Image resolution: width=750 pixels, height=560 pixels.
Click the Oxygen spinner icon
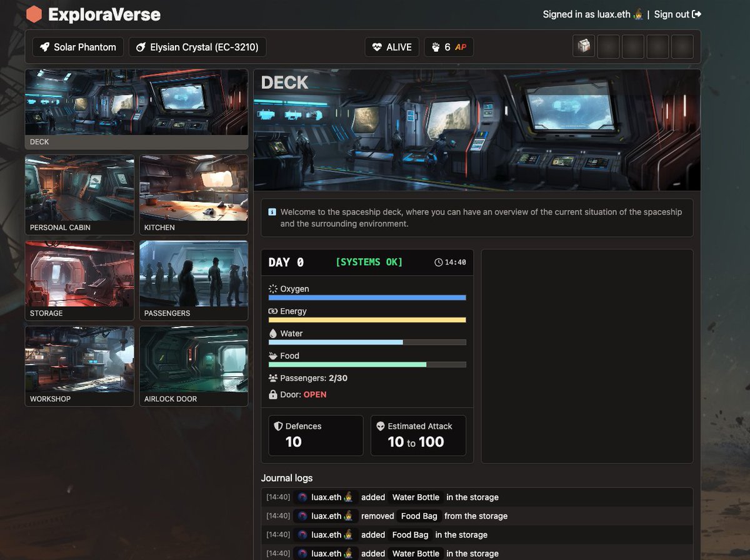click(x=272, y=289)
